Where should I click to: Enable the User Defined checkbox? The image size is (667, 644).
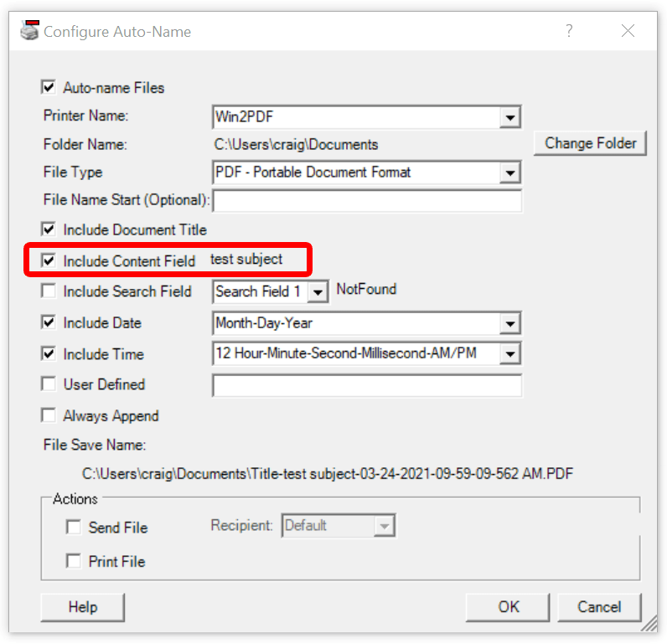point(49,384)
